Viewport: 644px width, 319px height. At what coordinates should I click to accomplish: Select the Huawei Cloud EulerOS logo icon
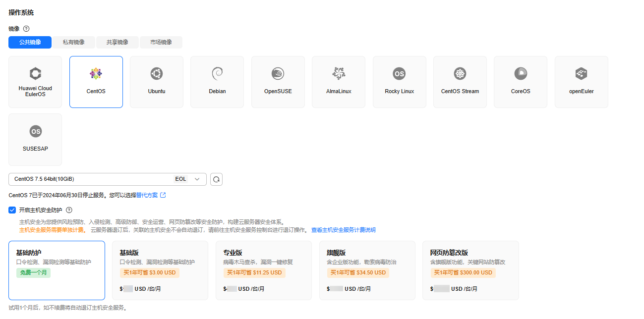coord(35,74)
